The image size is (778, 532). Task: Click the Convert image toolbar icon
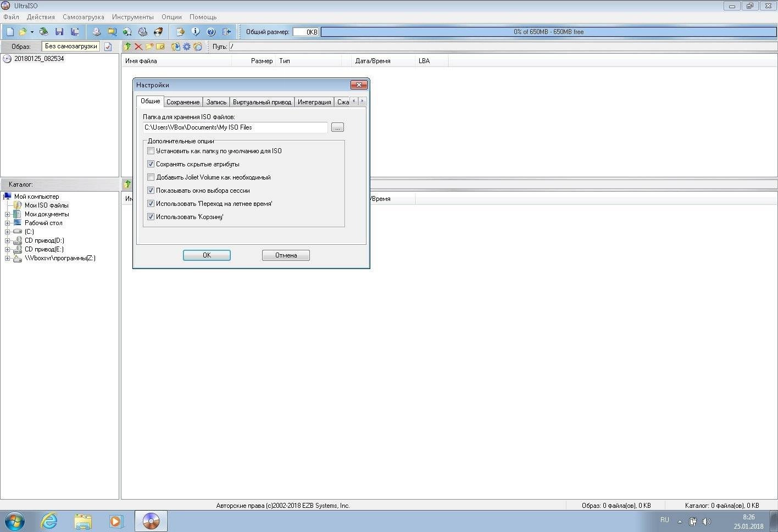tap(127, 32)
